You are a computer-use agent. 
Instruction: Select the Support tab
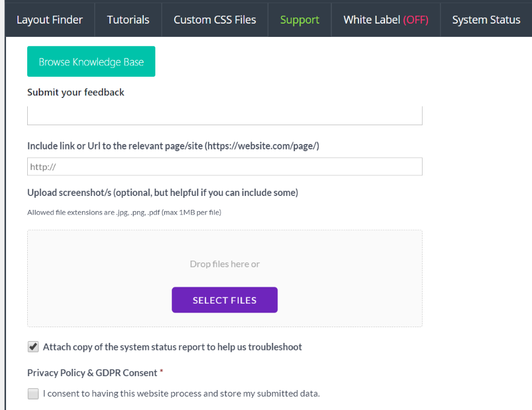[299, 20]
